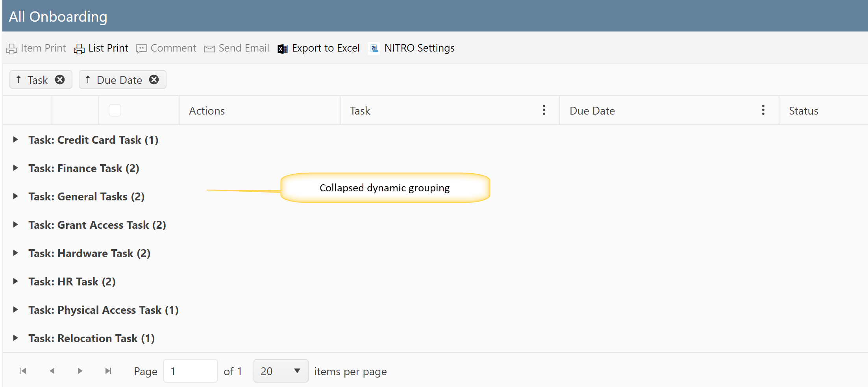
Task: Click 'Task: HR Task (2)' text
Action: pyautogui.click(x=72, y=281)
